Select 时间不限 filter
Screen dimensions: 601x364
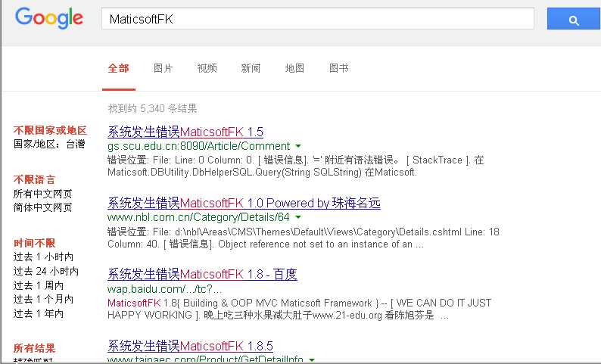tap(34, 243)
